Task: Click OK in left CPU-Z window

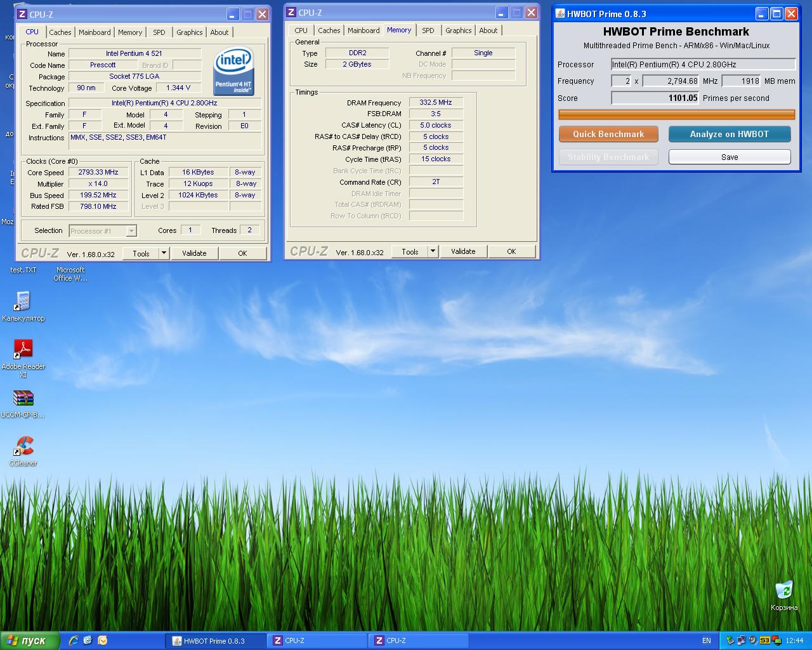Action: [242, 253]
